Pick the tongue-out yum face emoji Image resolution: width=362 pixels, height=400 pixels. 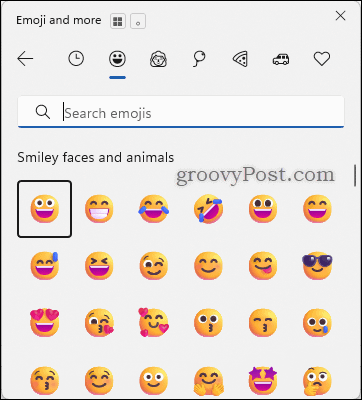(263, 266)
